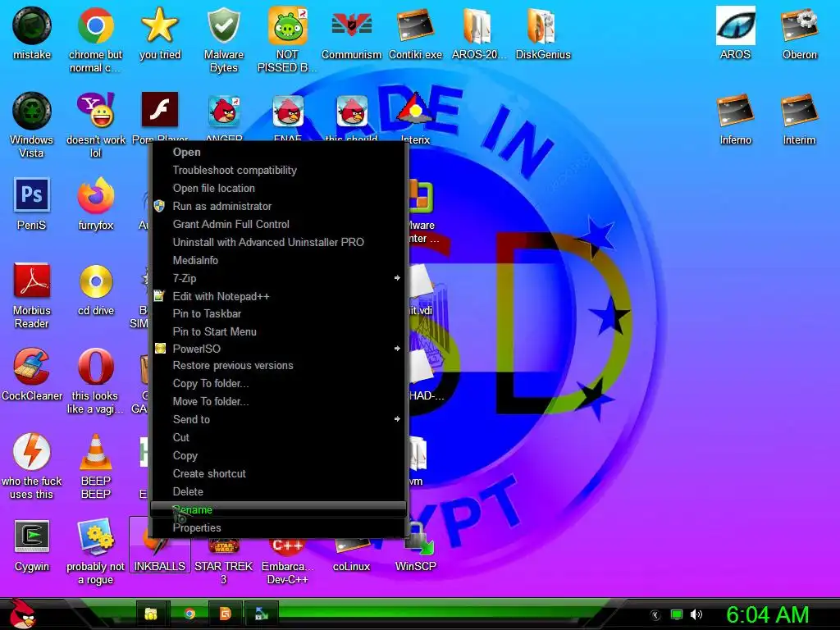Expand the 7-Zip submenu arrow
This screenshot has height=630, width=840.
point(397,278)
